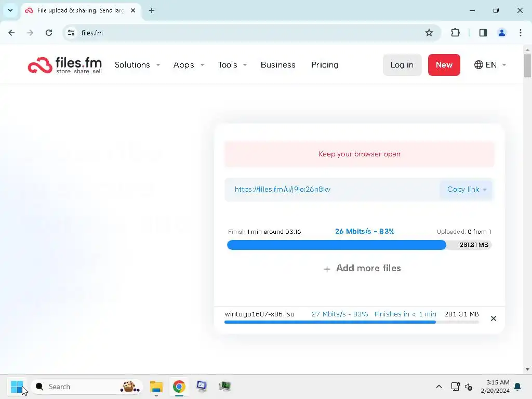Click the 26 Mbits/s – 83% status
Image resolution: width=532 pixels, height=399 pixels.
[365, 231]
